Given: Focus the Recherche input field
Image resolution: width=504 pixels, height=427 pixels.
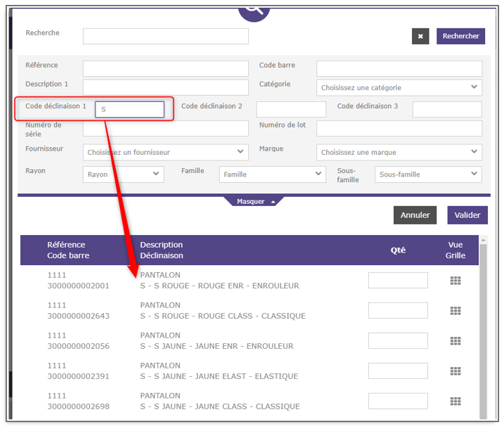Looking at the screenshot, I should pyautogui.click(x=165, y=36).
